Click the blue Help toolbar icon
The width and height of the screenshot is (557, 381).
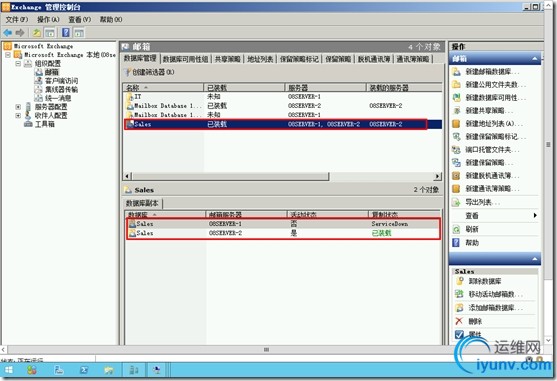[66, 33]
